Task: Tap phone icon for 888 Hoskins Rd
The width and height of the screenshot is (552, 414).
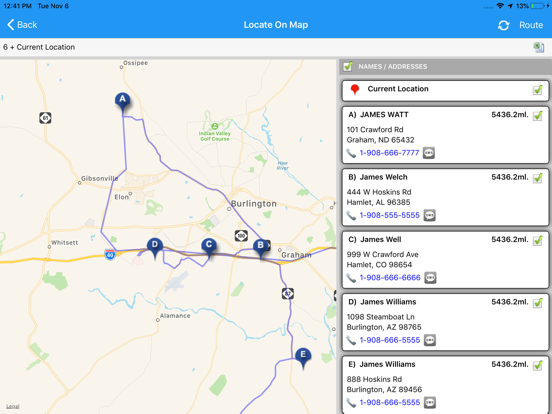Action: click(351, 402)
